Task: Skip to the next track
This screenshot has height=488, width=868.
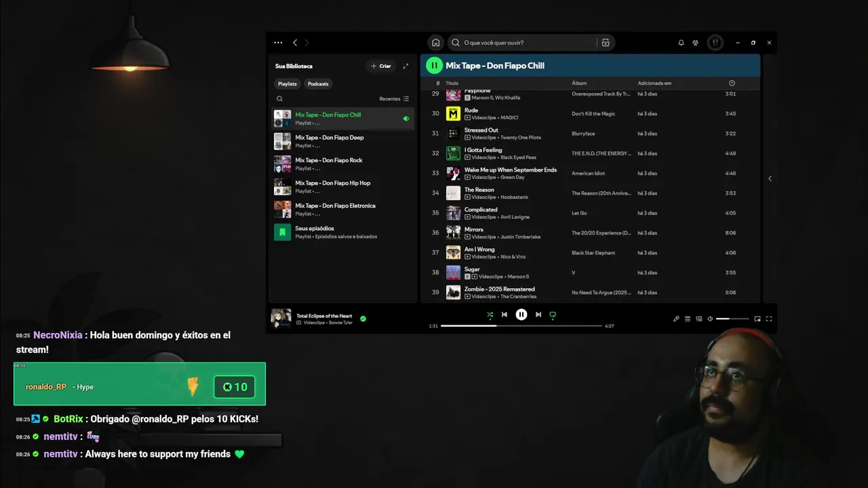Action: pos(538,314)
